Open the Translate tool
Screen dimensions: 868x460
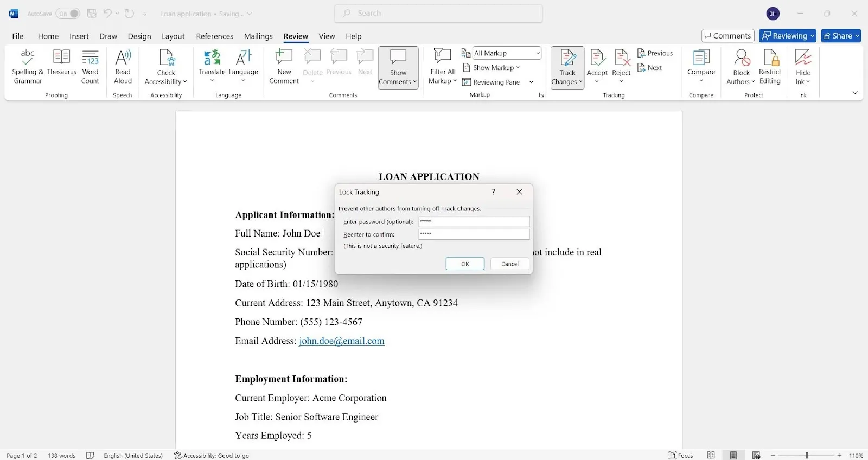pyautogui.click(x=212, y=67)
